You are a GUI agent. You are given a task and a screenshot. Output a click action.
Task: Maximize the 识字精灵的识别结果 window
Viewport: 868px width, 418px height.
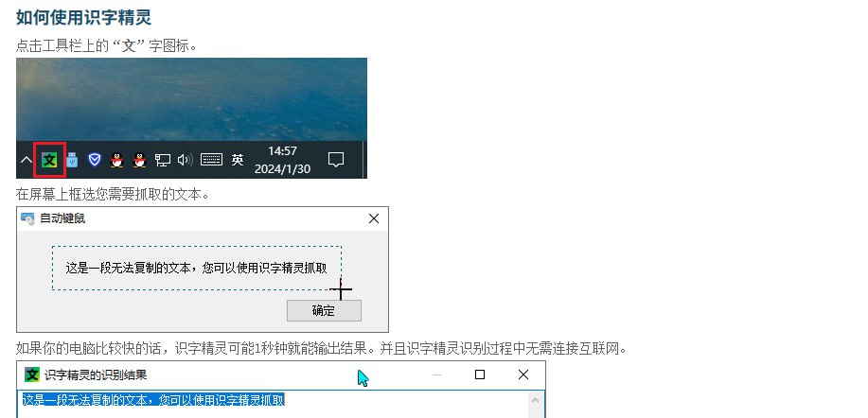tap(480, 374)
